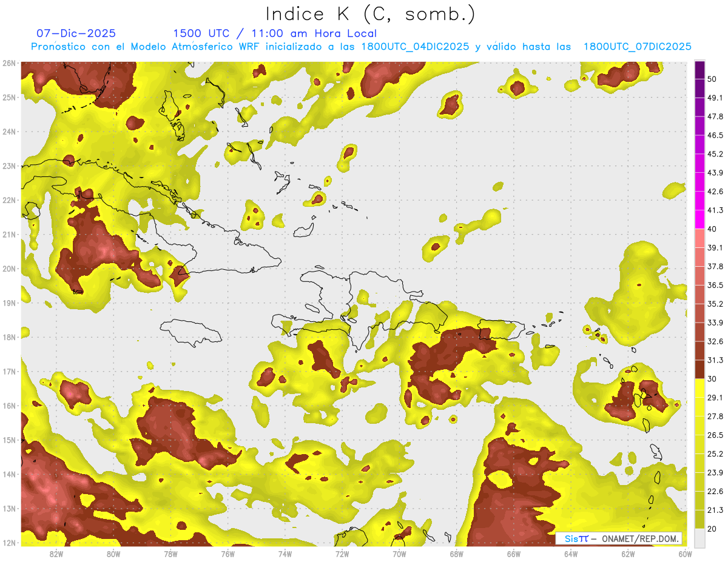This screenshot has height=562, width=728.
Task: Click the color scale value "33.9"
Action: [x=715, y=323]
